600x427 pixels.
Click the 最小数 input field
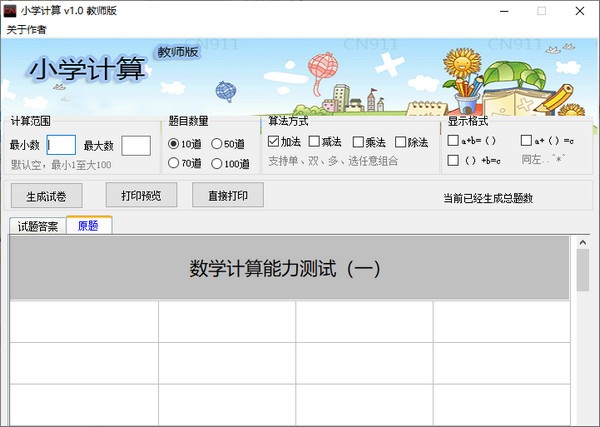(61, 145)
